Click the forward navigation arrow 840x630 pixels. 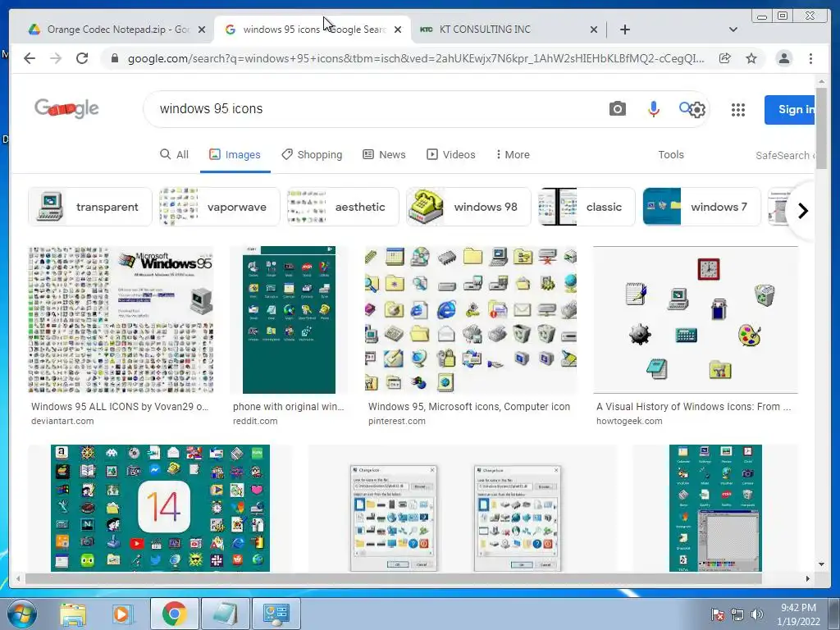[x=56, y=58]
